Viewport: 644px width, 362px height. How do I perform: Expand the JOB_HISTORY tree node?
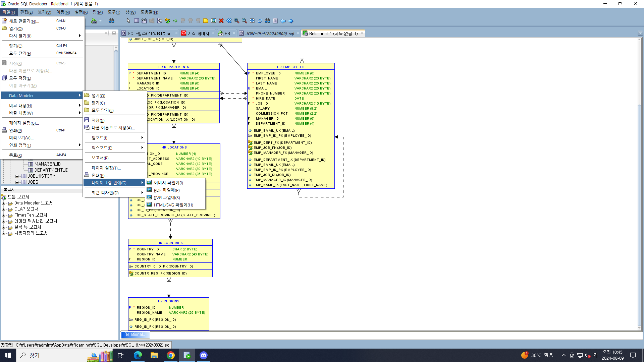coord(17,176)
